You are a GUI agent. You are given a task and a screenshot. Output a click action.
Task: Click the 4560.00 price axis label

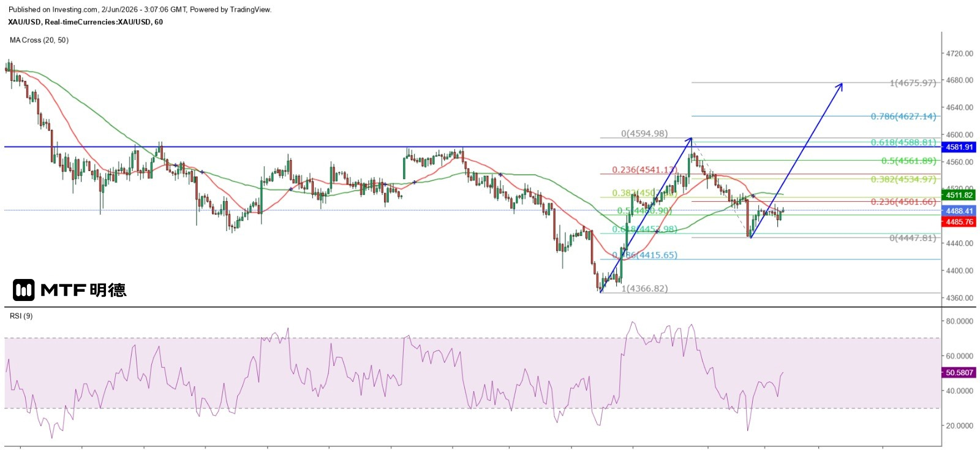point(959,162)
